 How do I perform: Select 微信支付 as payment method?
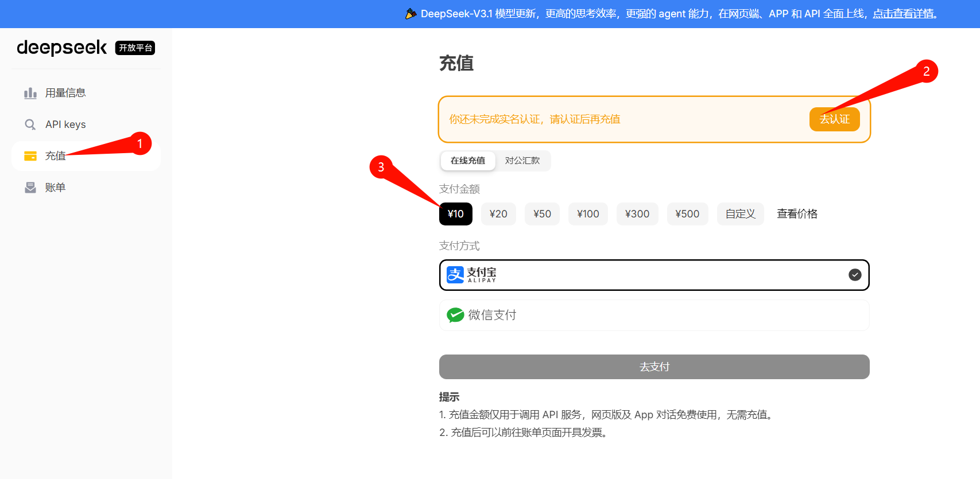click(x=654, y=315)
